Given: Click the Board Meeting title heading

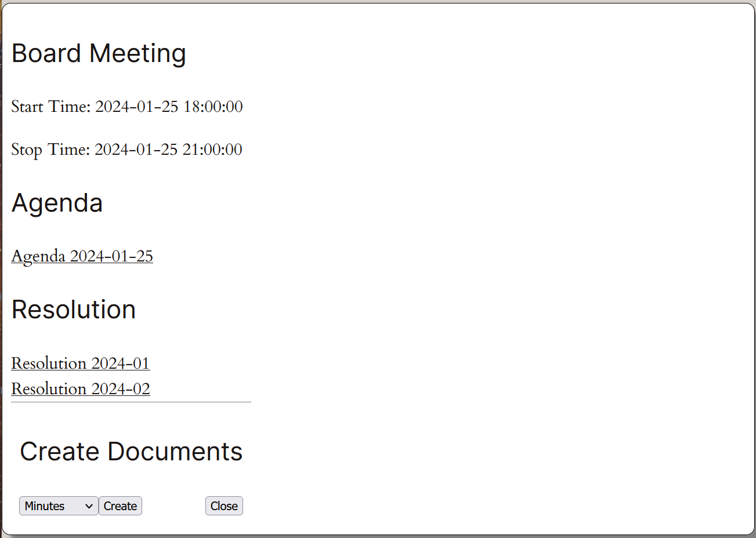Looking at the screenshot, I should [x=99, y=53].
